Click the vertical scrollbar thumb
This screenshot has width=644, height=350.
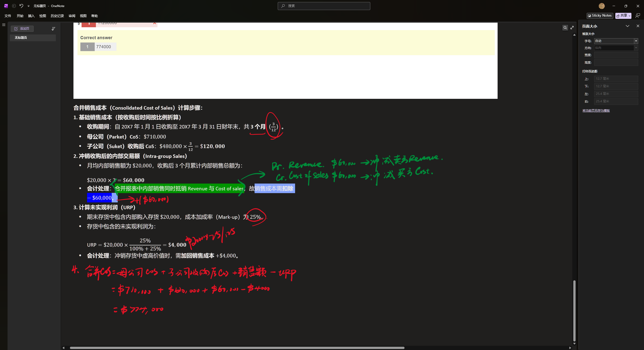click(574, 311)
